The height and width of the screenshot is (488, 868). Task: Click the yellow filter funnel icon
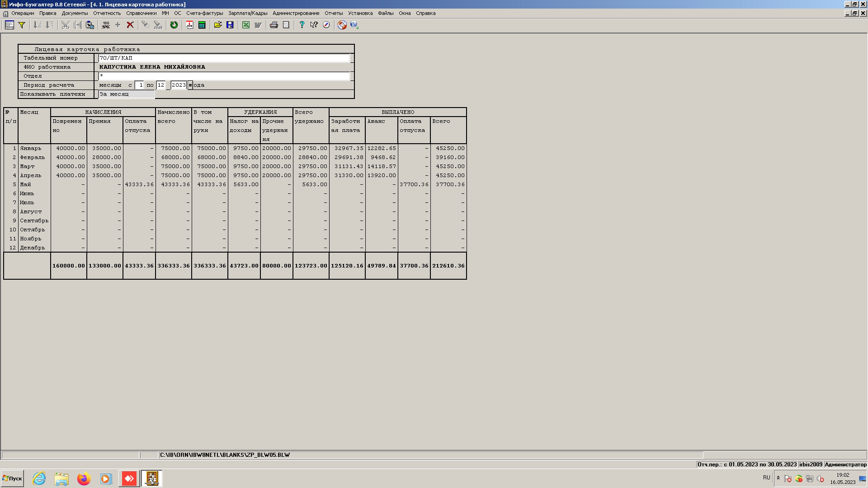21,25
